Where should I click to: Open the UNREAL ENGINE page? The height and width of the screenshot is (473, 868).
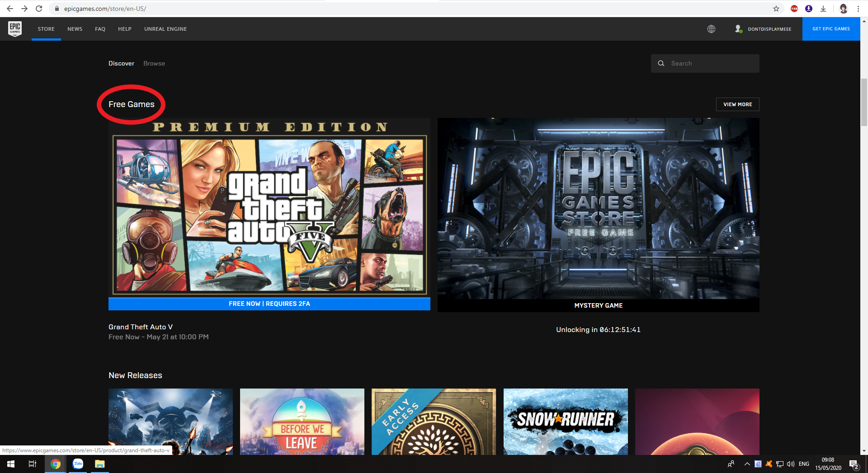[165, 29]
